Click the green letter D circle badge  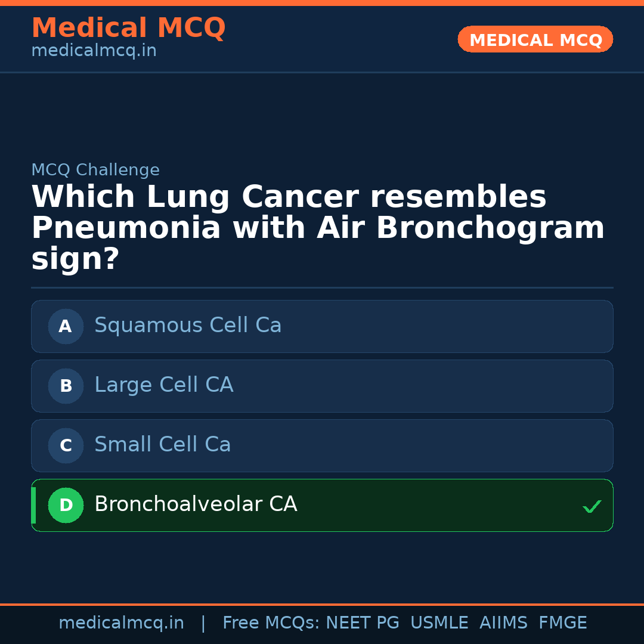click(66, 505)
